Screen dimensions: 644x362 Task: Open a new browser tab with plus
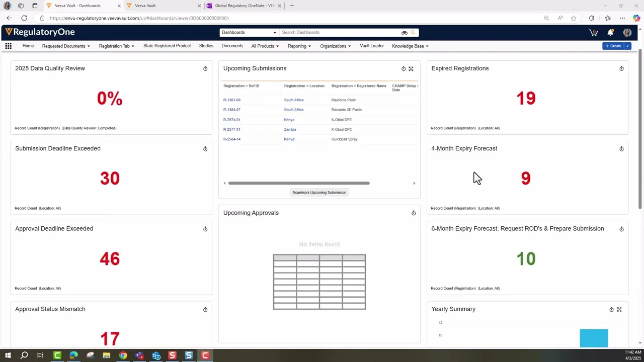click(x=292, y=6)
